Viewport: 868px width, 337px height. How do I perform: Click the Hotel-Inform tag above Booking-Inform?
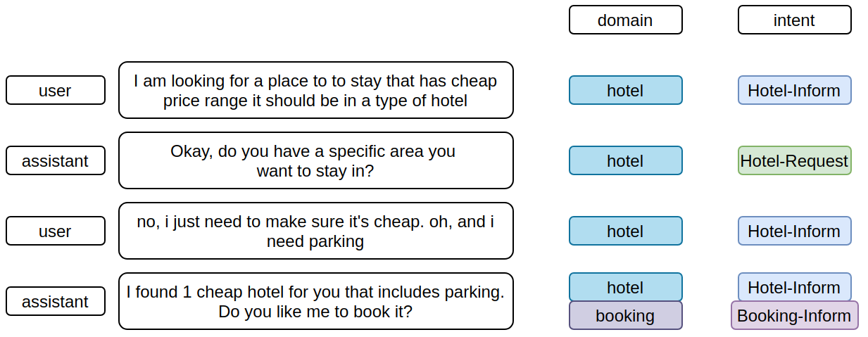[x=794, y=287]
